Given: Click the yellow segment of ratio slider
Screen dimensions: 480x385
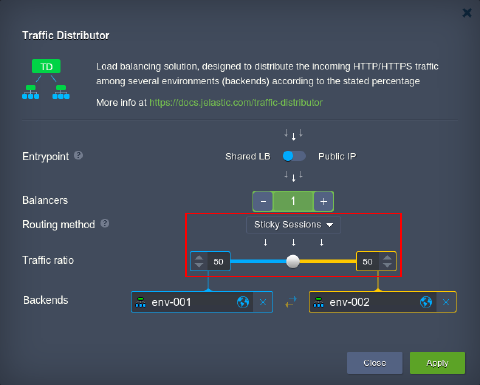Looking at the screenshot, I should (x=328, y=261).
